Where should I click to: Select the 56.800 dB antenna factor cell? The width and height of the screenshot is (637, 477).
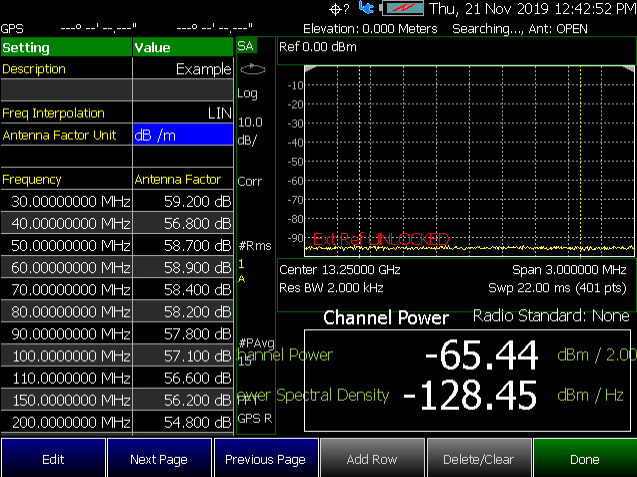coord(183,223)
